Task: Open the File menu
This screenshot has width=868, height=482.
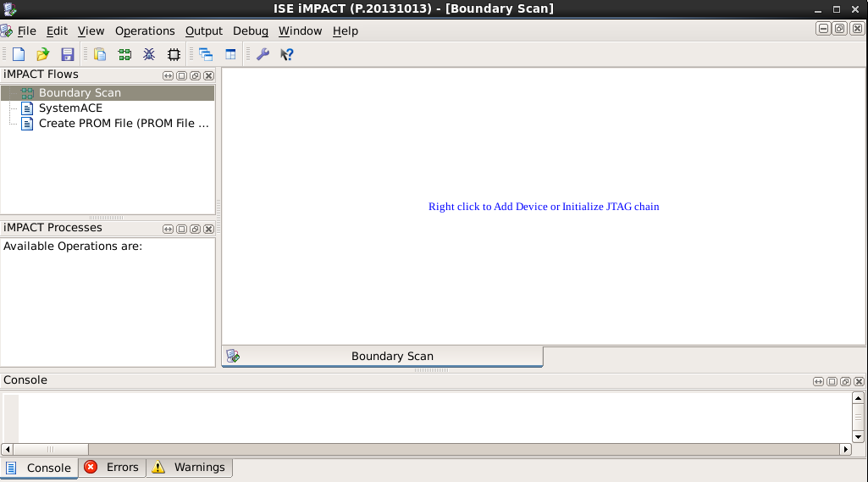Action: tap(26, 31)
